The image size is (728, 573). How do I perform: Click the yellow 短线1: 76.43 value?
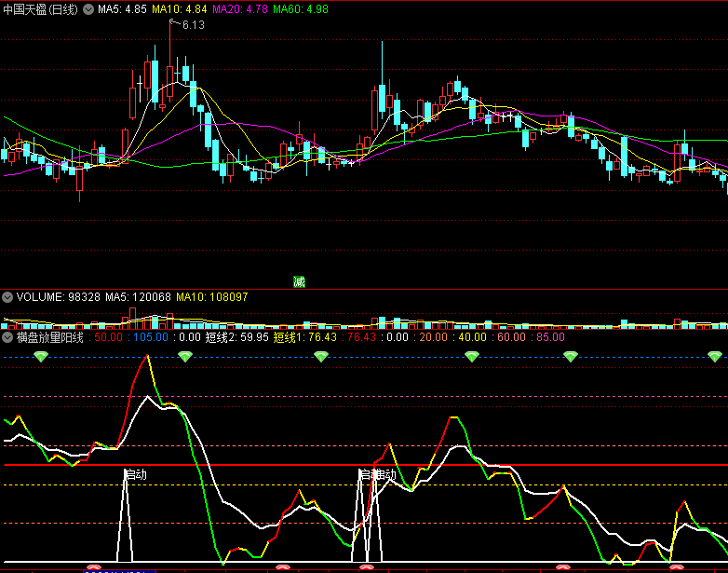[x=305, y=337]
